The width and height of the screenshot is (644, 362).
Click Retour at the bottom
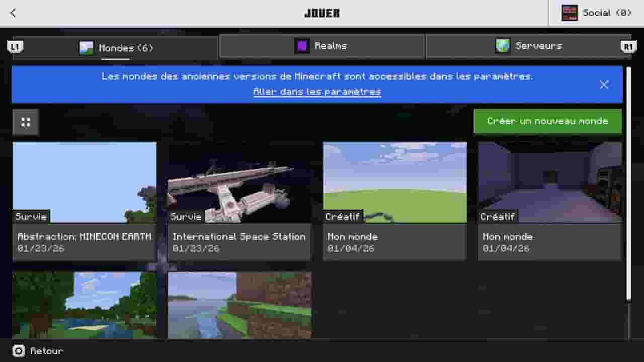click(x=47, y=351)
